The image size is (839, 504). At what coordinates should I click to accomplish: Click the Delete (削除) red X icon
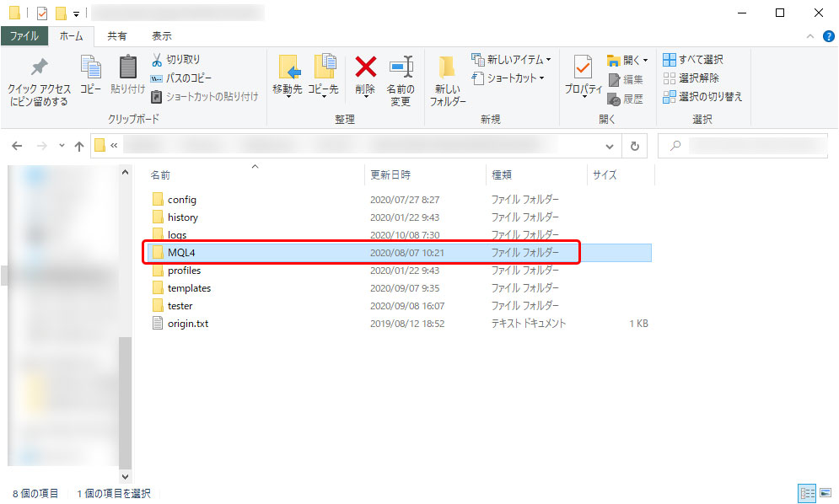[365, 67]
